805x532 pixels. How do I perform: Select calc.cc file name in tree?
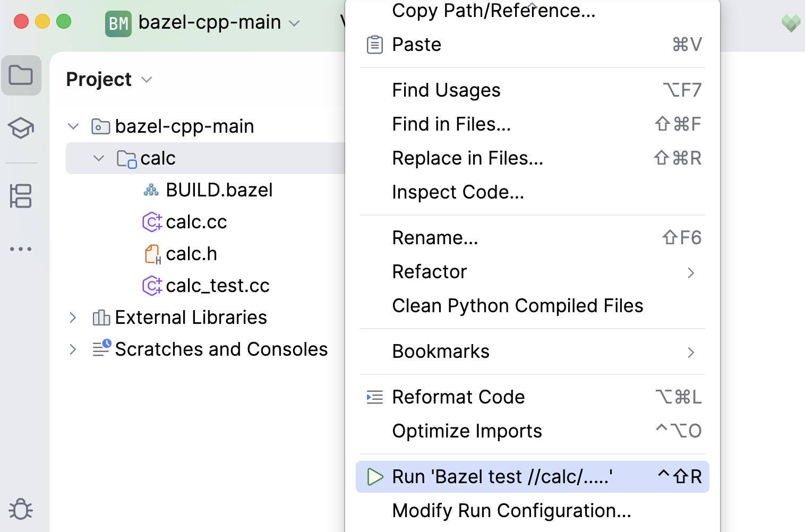[196, 222]
